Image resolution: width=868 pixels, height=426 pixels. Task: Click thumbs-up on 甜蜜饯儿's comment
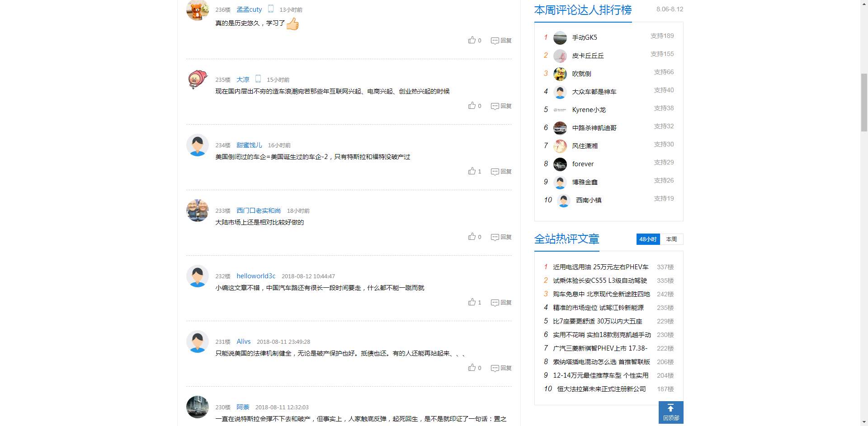point(472,171)
